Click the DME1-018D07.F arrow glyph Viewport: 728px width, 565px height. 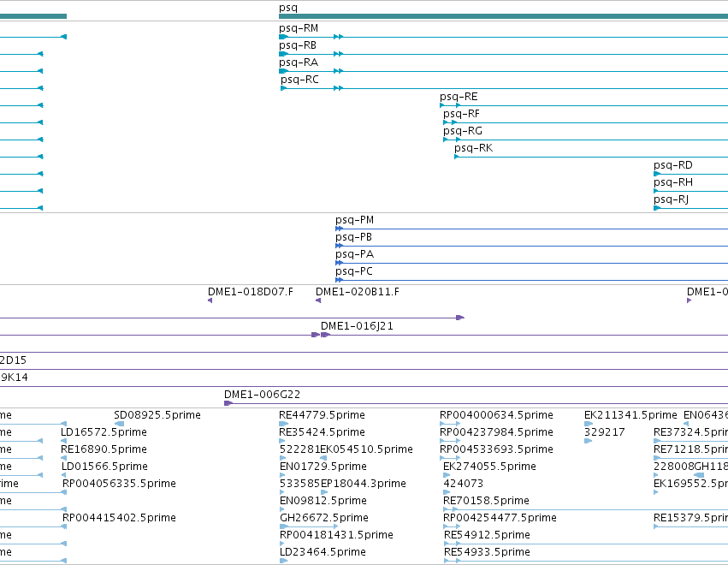pyautogui.click(x=210, y=300)
